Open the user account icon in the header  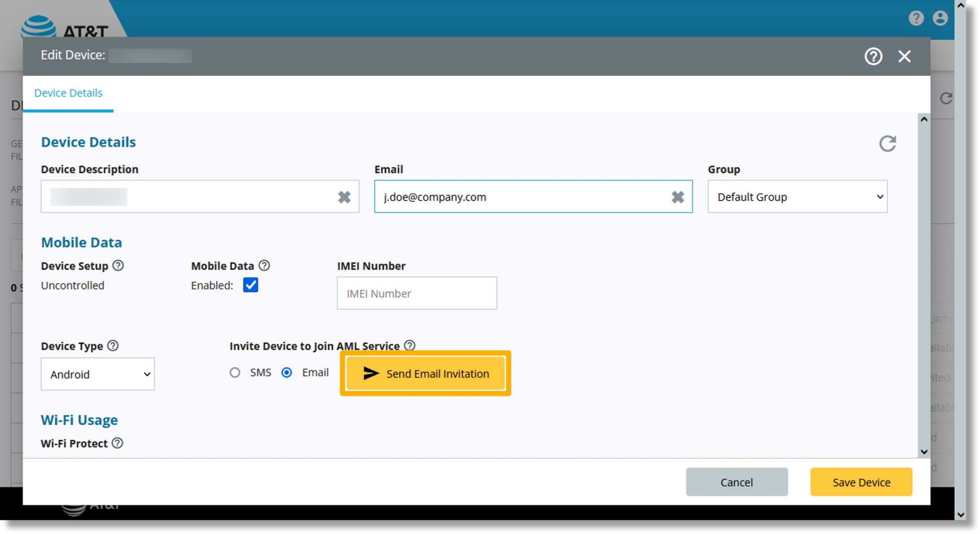coord(940,18)
